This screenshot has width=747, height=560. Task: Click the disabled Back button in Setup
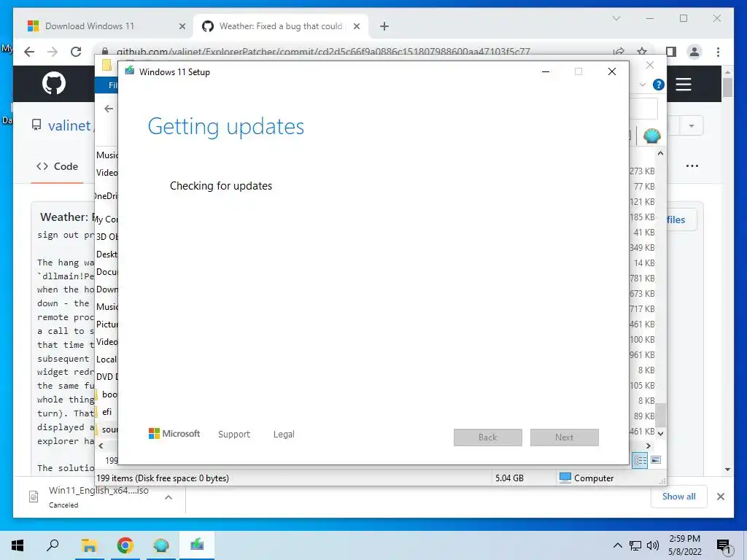(487, 437)
